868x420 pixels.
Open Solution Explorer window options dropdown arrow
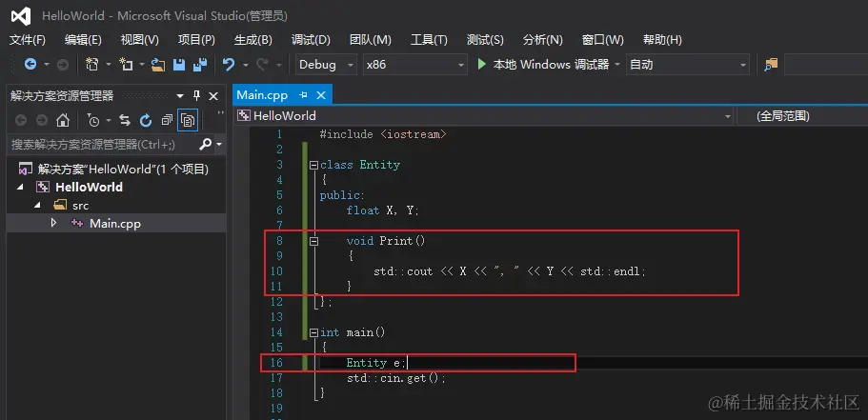180,96
